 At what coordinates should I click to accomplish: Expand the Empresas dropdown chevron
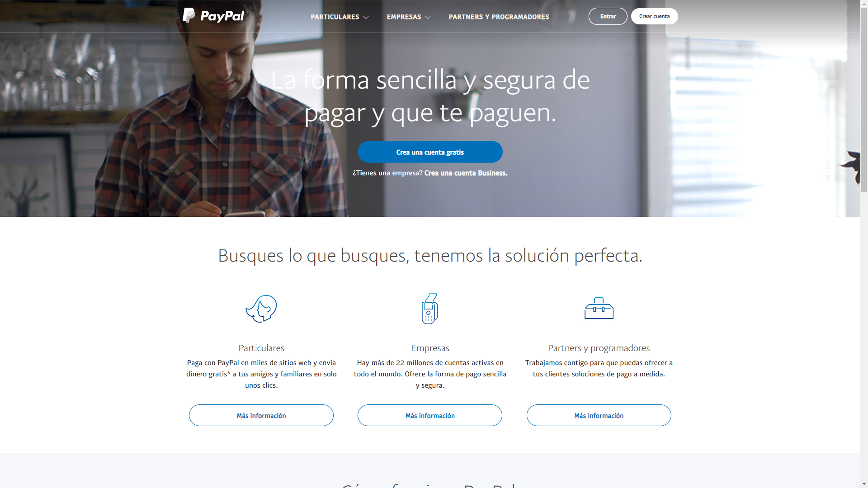428,17
